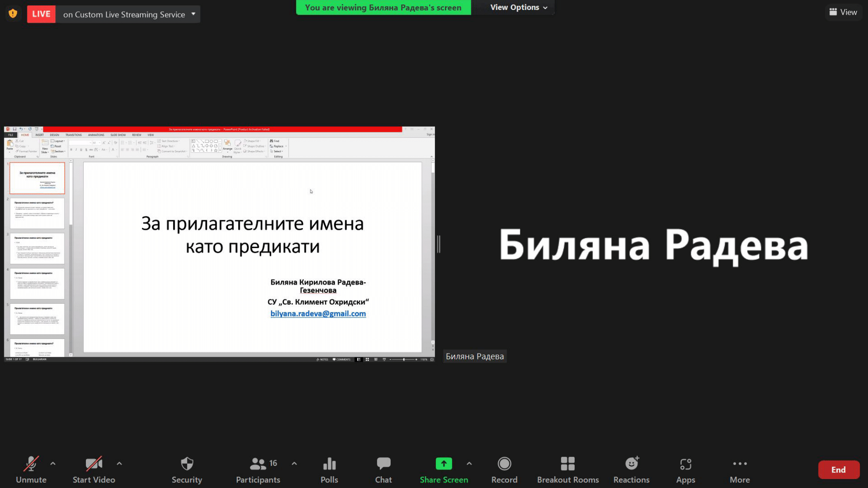Unmute the microphone
Viewport: 868px width, 488px height.
[x=31, y=469]
